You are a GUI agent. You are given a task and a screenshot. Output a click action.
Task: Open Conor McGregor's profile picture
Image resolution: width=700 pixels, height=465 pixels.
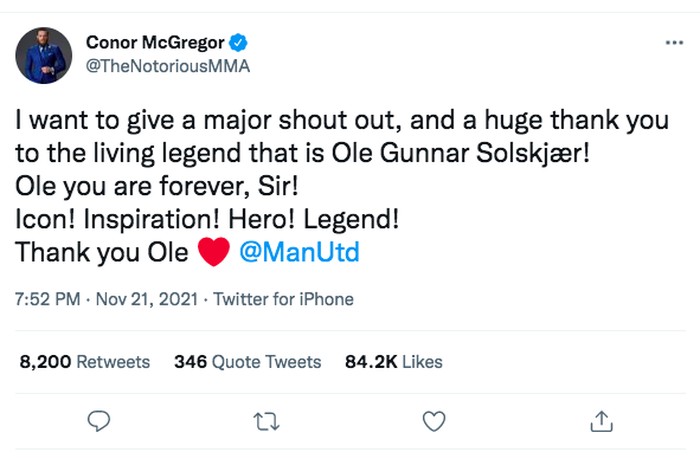(44, 55)
